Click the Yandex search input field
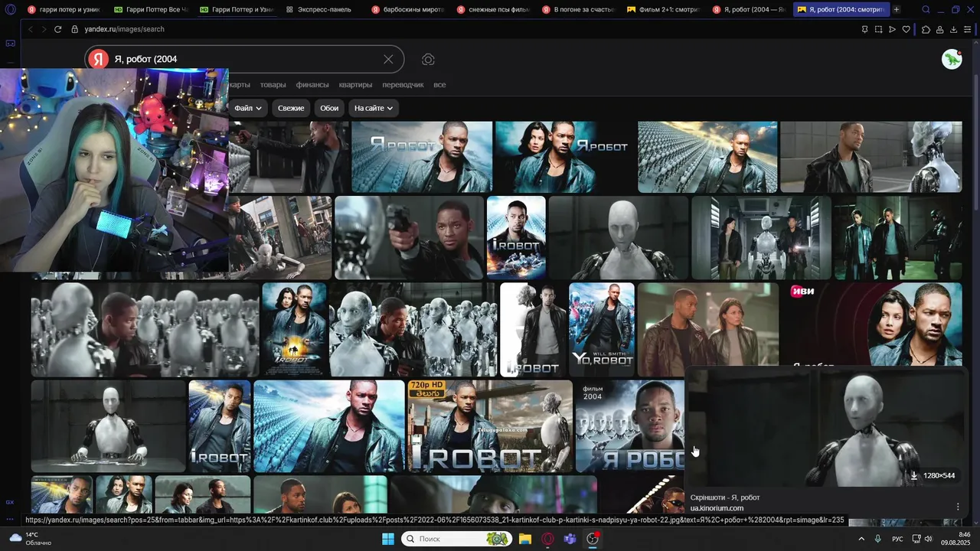This screenshot has width=980, height=551. coord(245,59)
